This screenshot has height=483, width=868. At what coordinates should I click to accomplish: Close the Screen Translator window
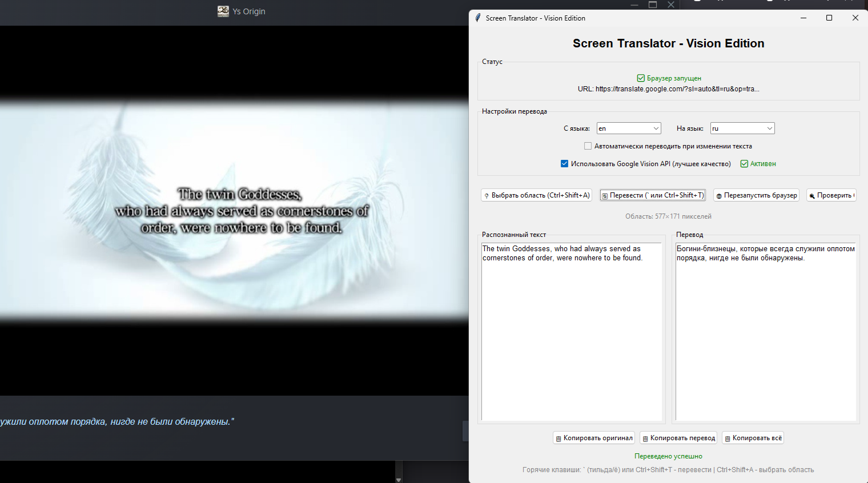point(855,18)
